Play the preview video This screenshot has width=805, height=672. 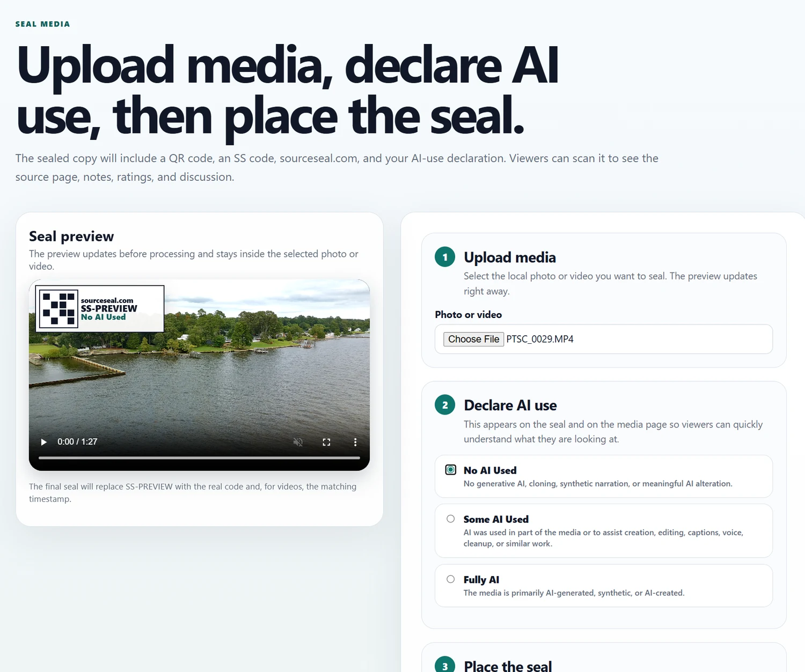pyautogui.click(x=44, y=442)
